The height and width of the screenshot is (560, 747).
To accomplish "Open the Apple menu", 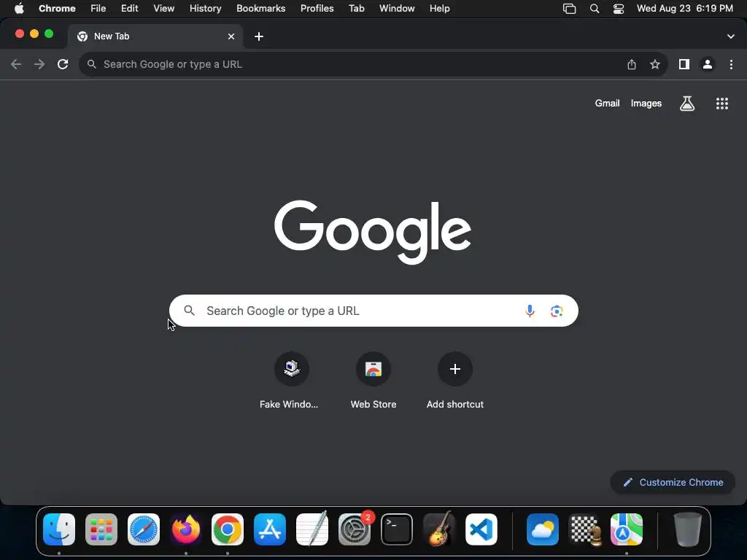I will click(19, 9).
